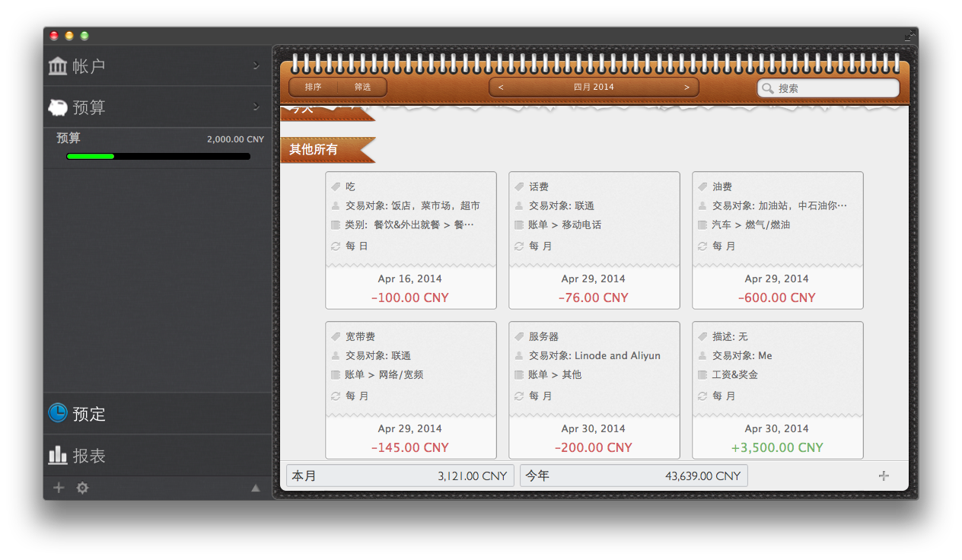Select the 预算 2,000.00 CNY row
This screenshot has height=560, width=962.
point(158,148)
